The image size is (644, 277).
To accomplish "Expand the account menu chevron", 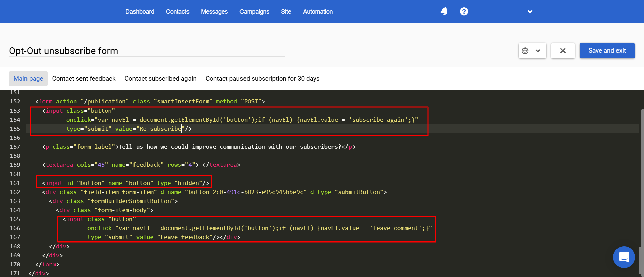I will 530,12.
